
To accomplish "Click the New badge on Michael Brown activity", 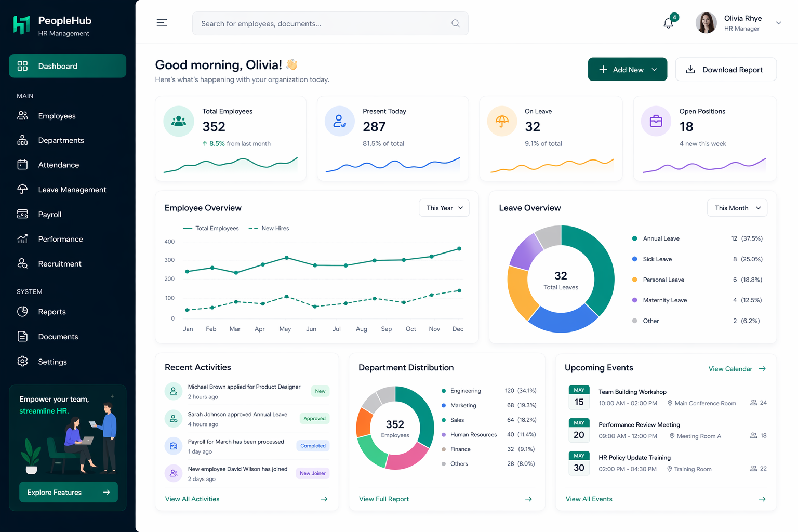I will [320, 391].
